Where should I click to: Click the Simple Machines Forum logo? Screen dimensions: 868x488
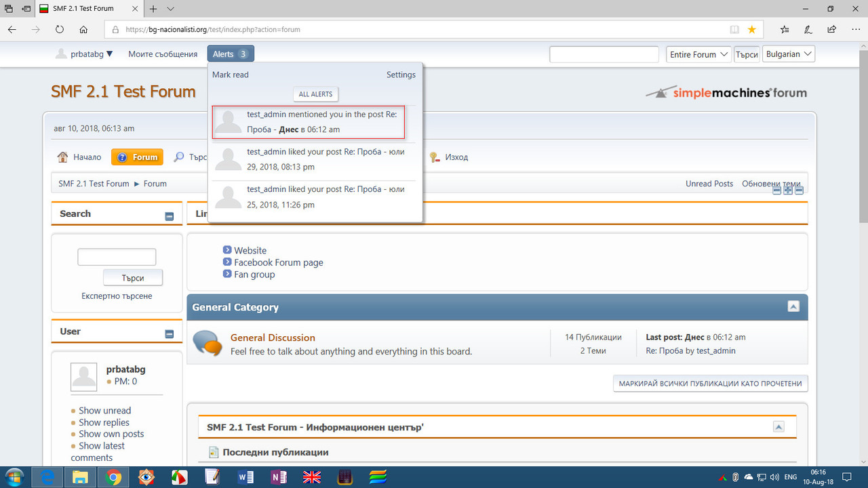tap(726, 92)
